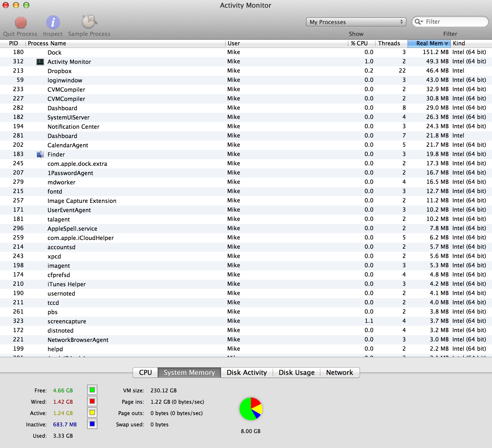This screenshot has height=448, width=492.
Task: Sort by the PID column header
Action: pyautogui.click(x=13, y=44)
